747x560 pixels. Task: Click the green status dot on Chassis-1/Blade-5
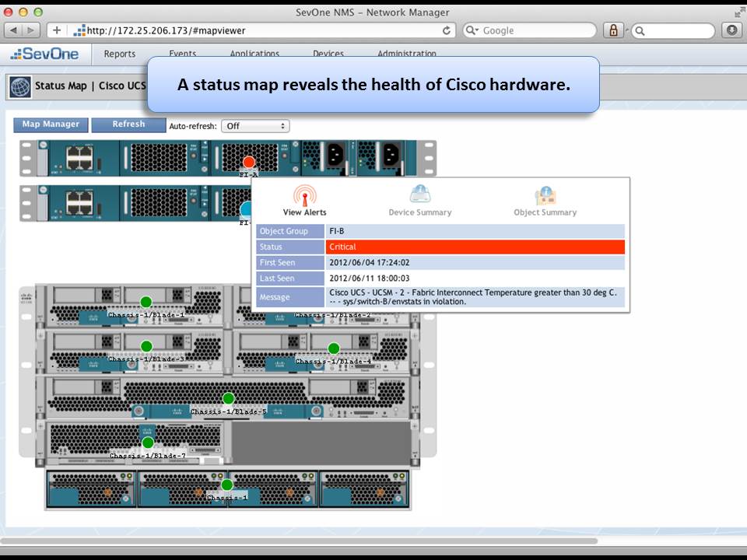click(x=227, y=397)
